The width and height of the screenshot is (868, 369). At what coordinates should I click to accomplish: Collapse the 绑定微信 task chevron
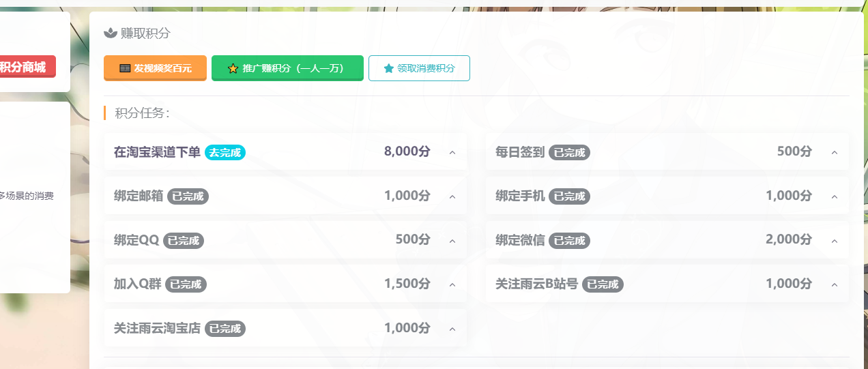click(x=834, y=241)
